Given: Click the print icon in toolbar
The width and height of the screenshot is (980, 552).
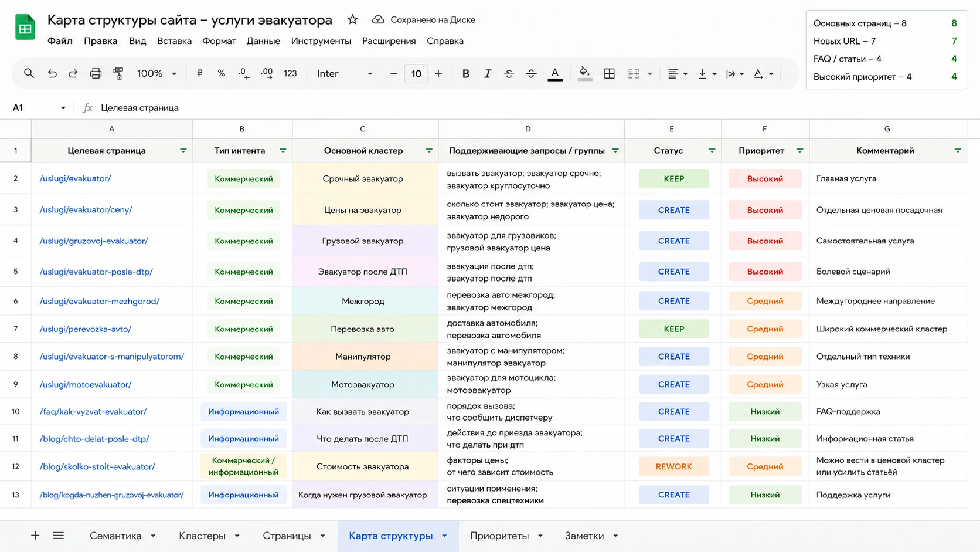Looking at the screenshot, I should pos(96,73).
